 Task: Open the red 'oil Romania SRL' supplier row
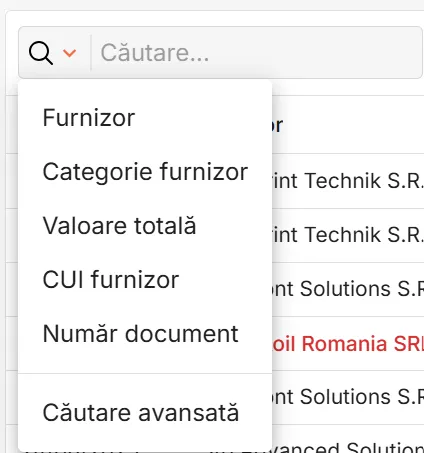point(348,344)
